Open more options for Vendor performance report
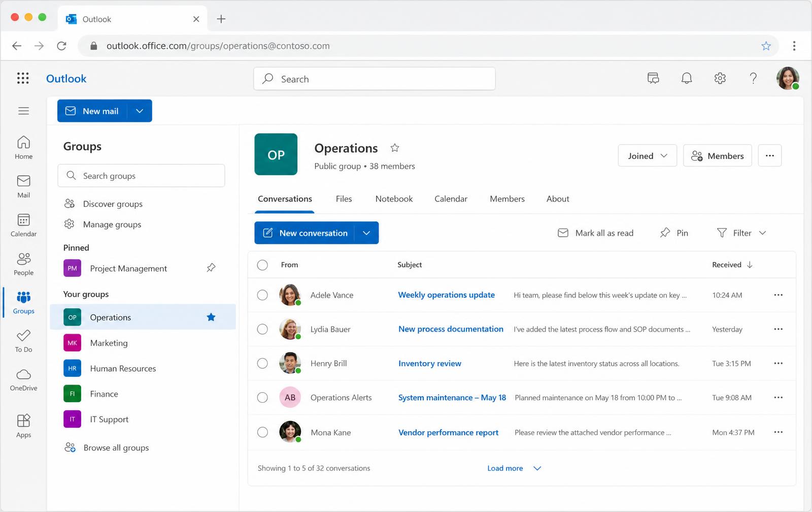The width and height of the screenshot is (812, 512). (779, 432)
